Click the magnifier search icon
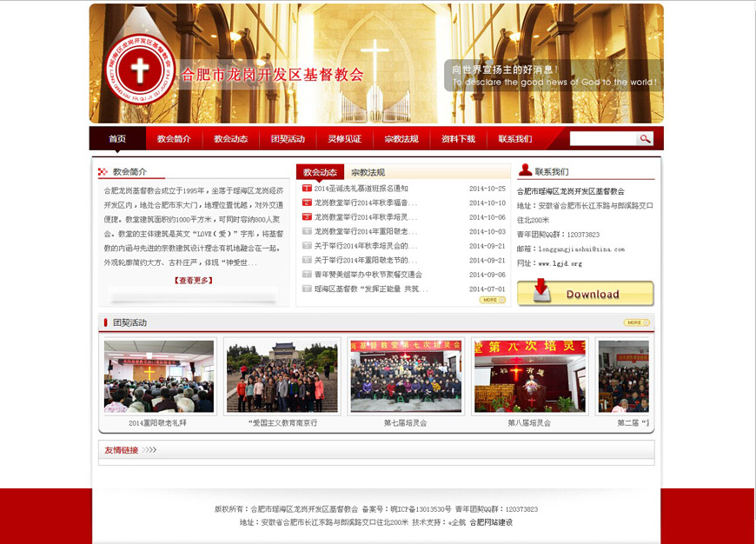This screenshot has width=756, height=544. tap(643, 137)
